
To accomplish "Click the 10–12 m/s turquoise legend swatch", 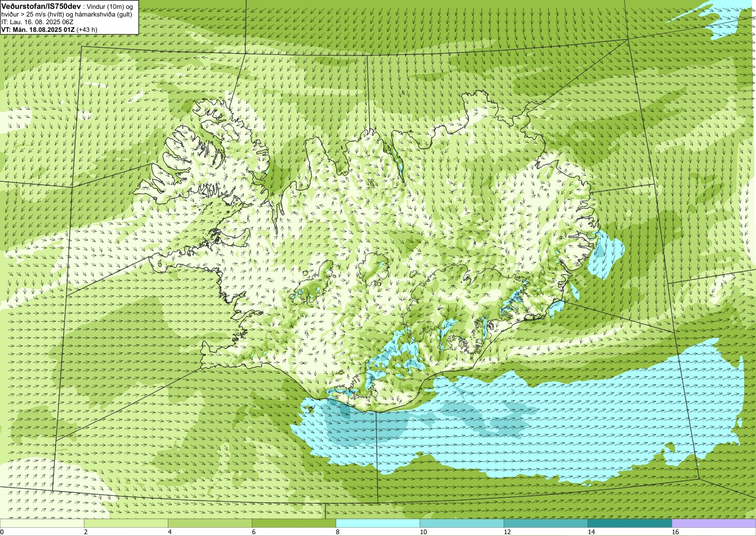I will (x=462, y=523).
